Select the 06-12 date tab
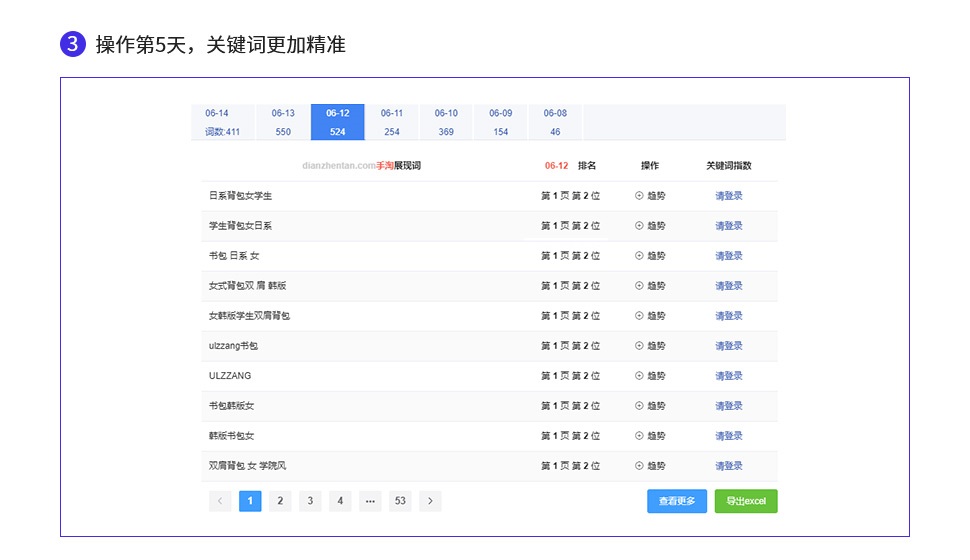 tap(337, 122)
